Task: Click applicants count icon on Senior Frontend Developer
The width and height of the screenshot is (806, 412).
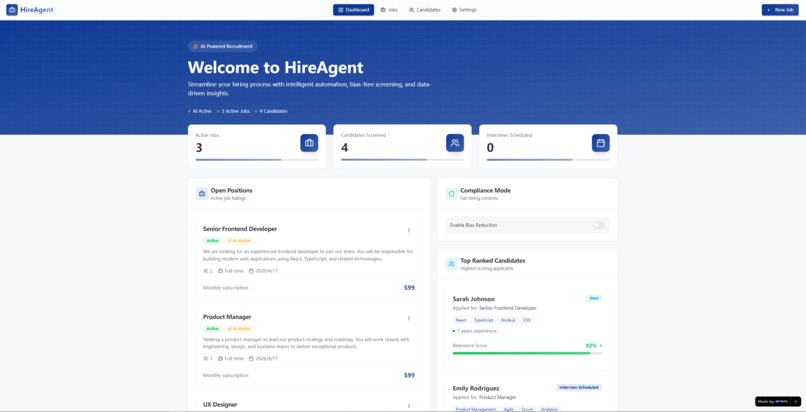Action: [206, 271]
